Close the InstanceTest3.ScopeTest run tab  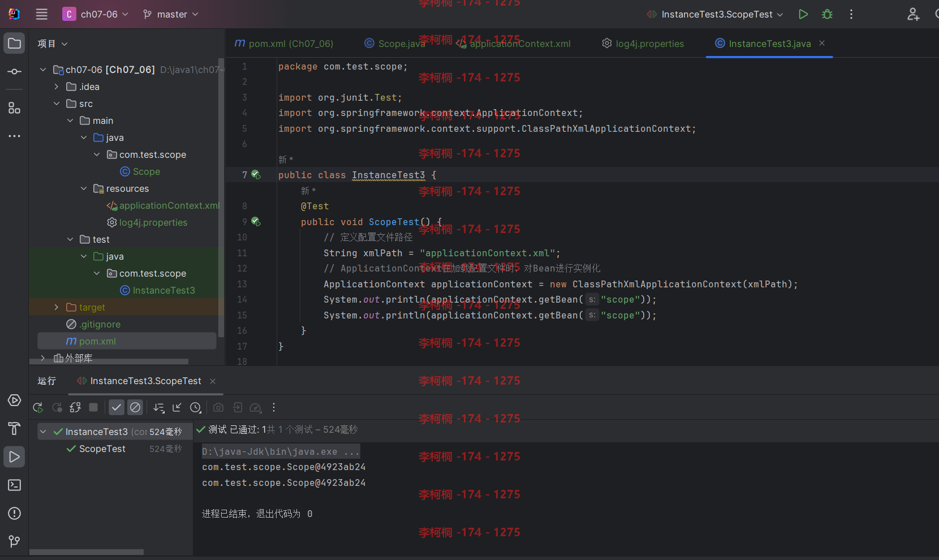click(213, 381)
